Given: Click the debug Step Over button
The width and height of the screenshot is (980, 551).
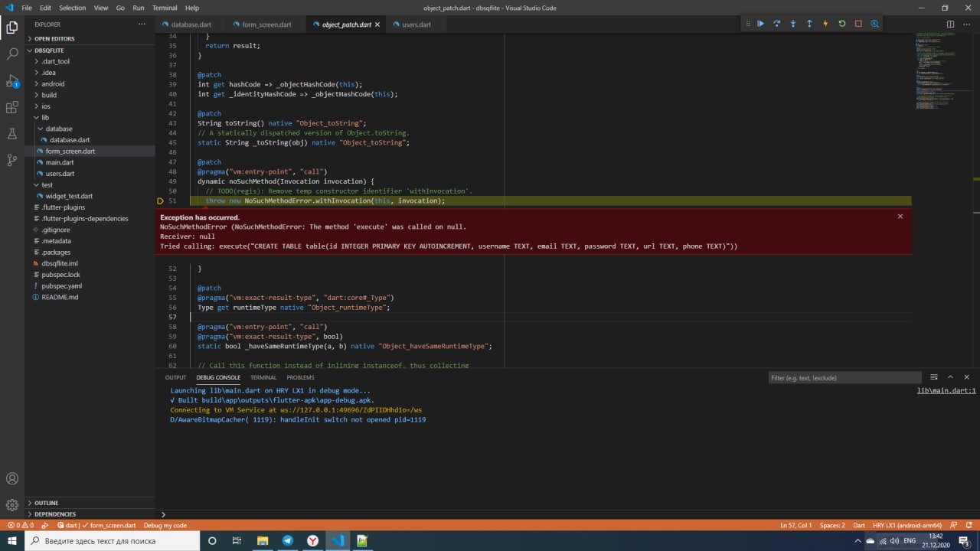Looking at the screenshot, I should tap(776, 24).
